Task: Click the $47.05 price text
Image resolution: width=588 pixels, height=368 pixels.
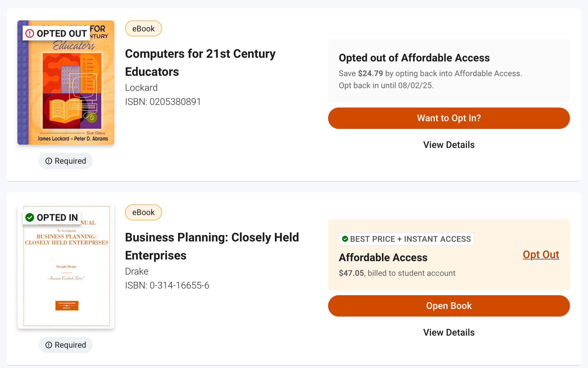Action: (x=351, y=273)
